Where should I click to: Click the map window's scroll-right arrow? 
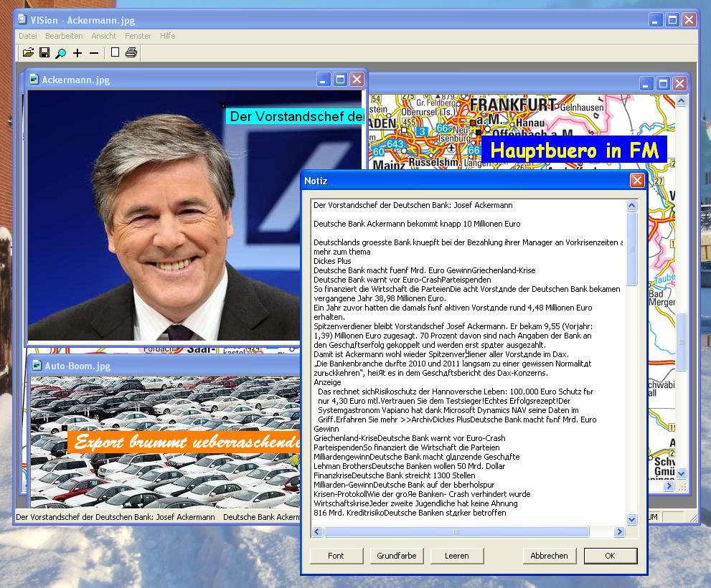[669, 485]
